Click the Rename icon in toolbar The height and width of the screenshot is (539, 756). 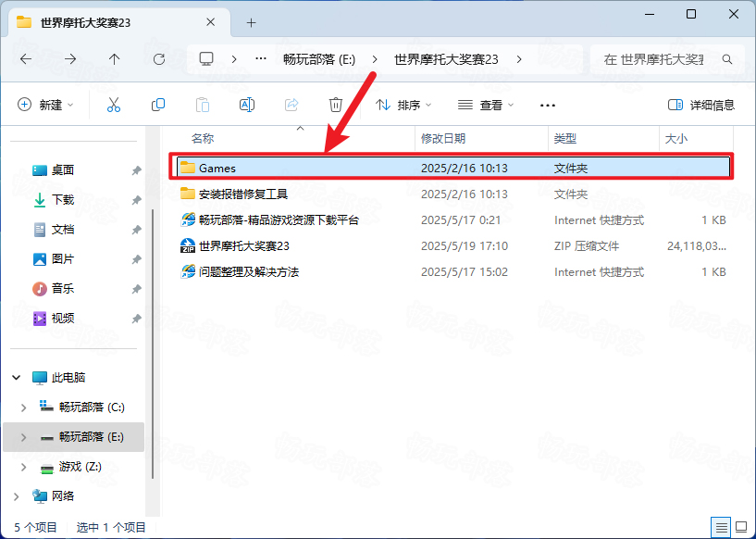[247, 105]
